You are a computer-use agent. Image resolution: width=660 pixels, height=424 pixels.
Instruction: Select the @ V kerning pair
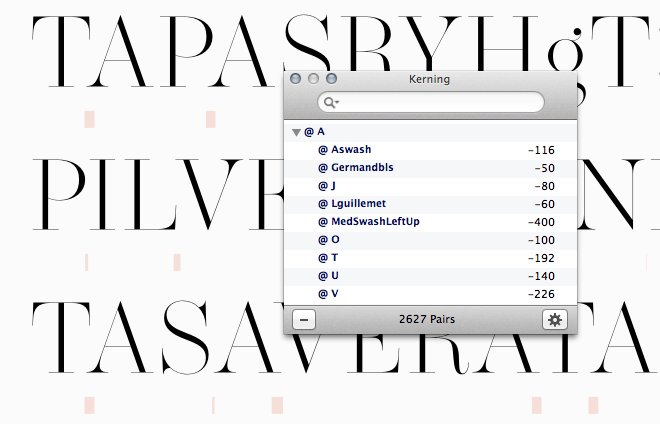click(430, 294)
